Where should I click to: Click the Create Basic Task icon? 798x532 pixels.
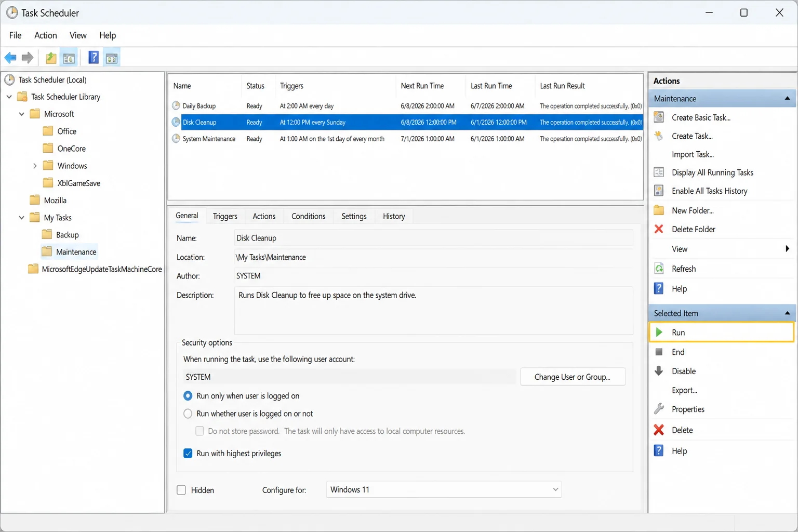659,117
